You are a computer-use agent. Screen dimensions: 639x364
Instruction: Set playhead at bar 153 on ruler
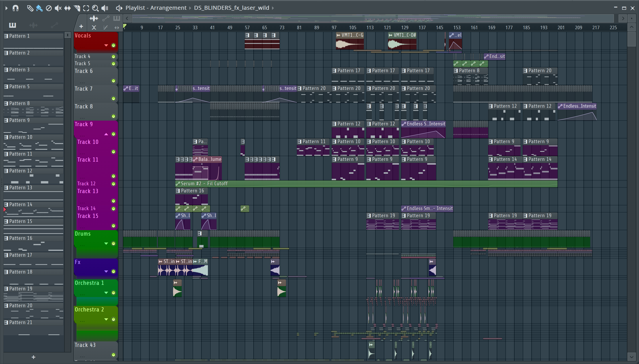457,27
